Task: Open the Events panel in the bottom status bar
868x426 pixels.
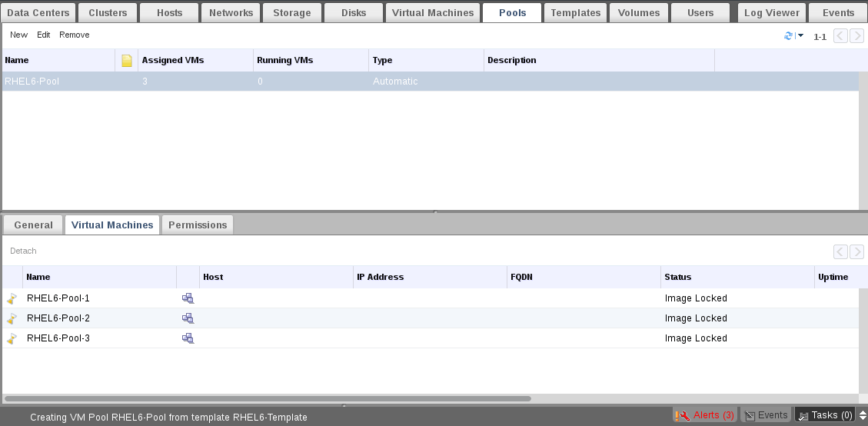Action: (766, 415)
